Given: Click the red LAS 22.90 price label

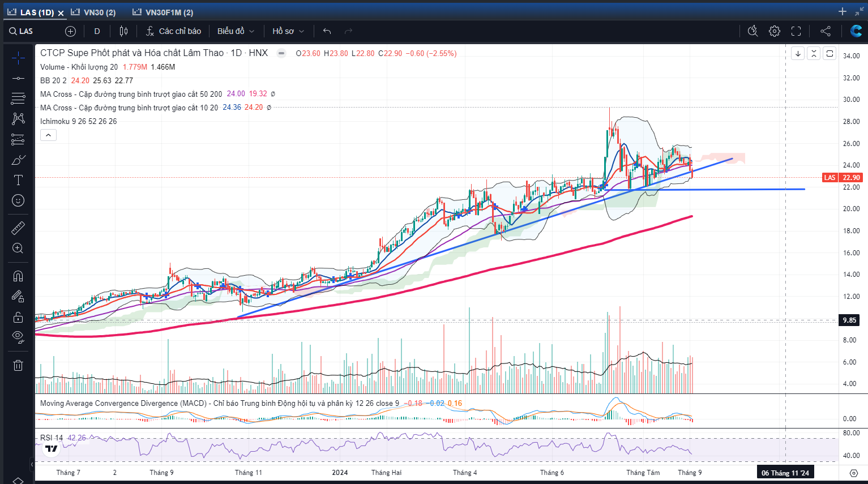Looking at the screenshot, I should (x=842, y=178).
